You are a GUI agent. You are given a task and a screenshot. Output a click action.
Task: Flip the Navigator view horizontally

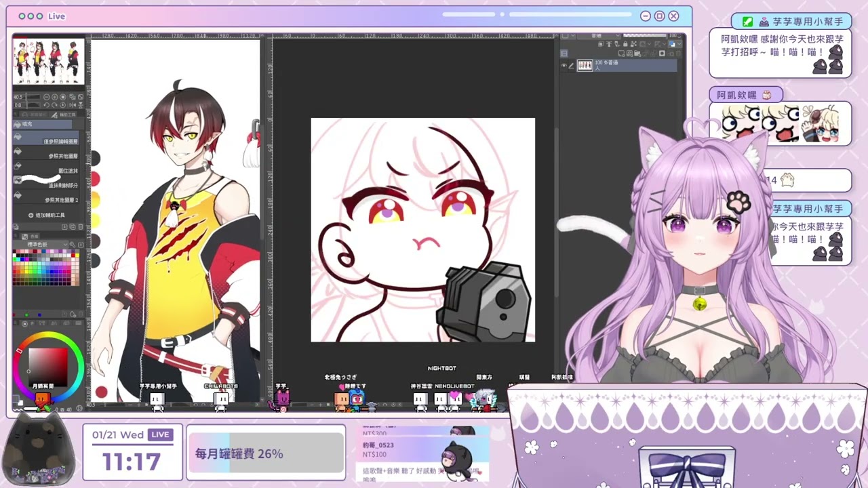(73, 105)
